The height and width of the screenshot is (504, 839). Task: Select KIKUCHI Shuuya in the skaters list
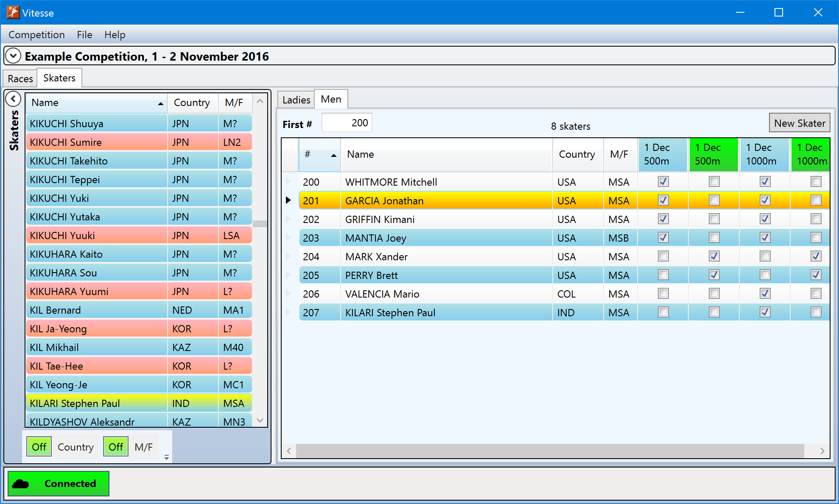(139, 124)
